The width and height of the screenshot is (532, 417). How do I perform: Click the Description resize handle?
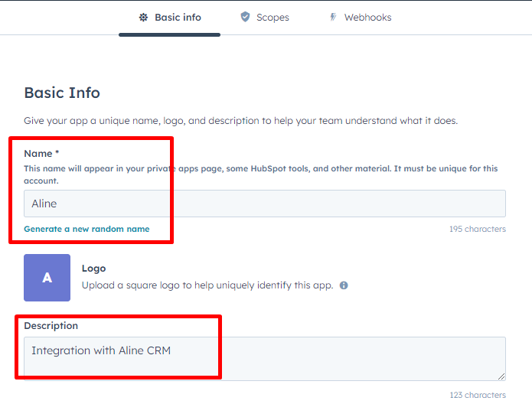click(x=501, y=376)
